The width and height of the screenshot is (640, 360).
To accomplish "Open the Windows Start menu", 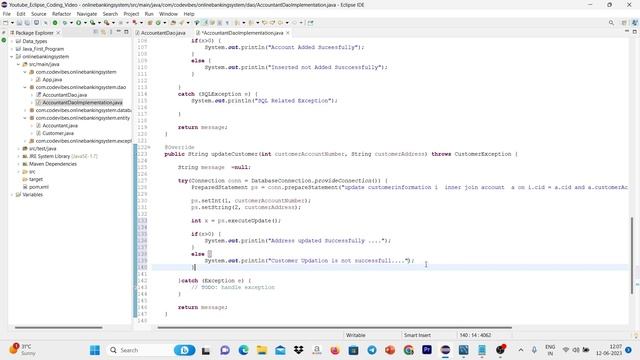I will pyautogui.click(x=95, y=350).
